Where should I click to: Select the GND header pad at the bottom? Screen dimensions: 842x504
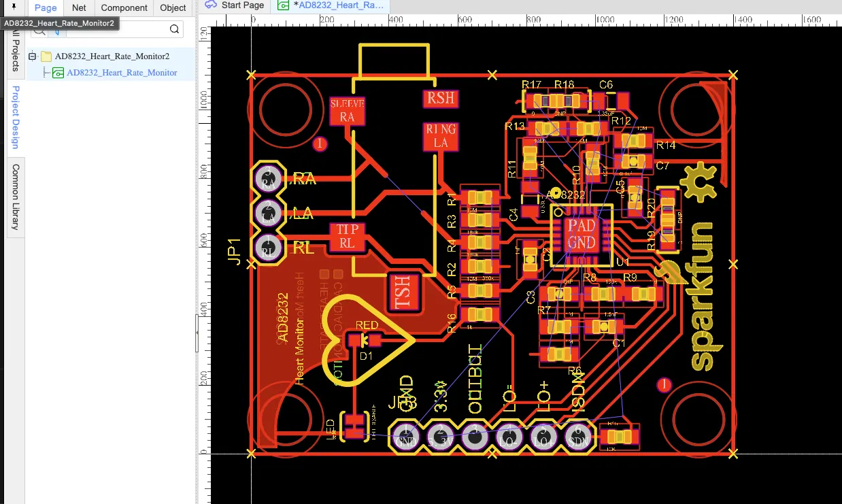[406, 436]
